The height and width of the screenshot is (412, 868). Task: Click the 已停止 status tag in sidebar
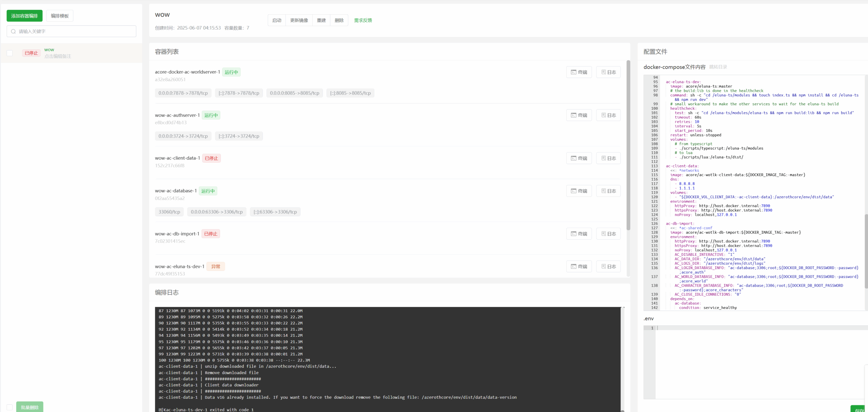31,53
